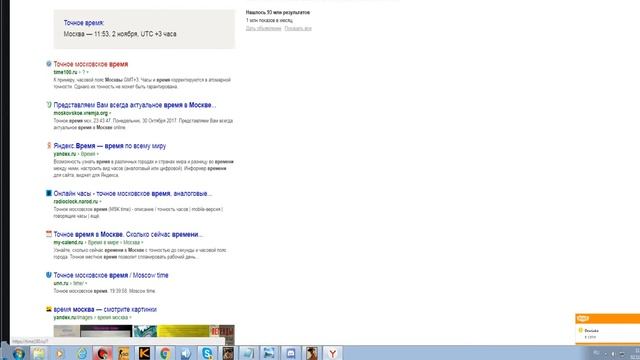Click the my-calend.ru green URL

68,242
